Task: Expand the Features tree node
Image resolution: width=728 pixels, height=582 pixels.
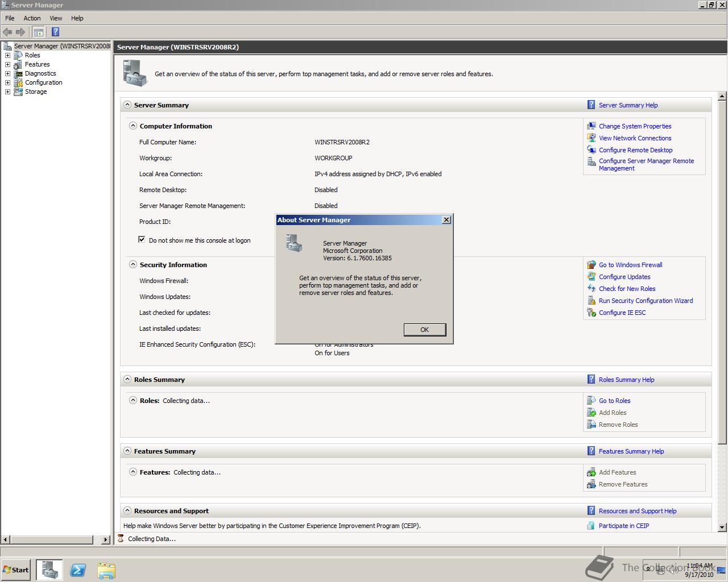Action: (7, 64)
